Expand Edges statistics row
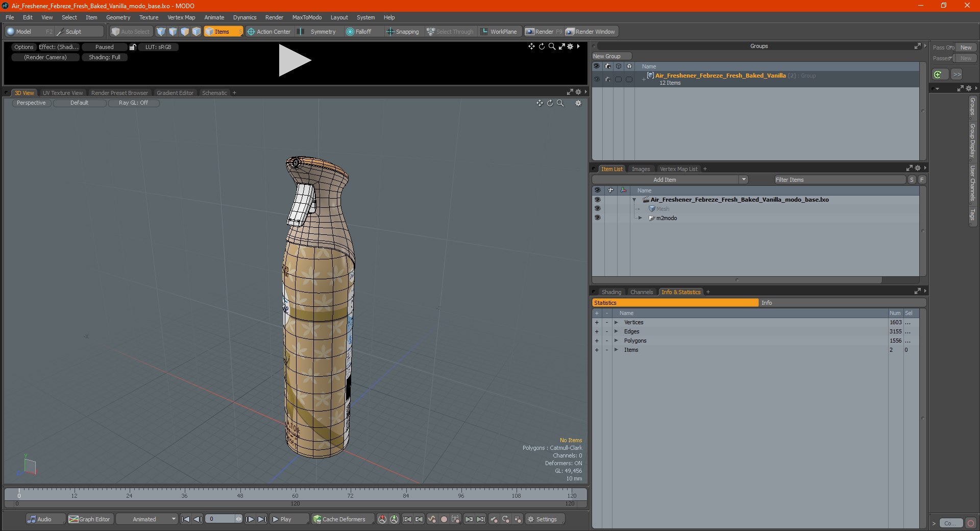980x531 pixels. [x=616, y=332]
